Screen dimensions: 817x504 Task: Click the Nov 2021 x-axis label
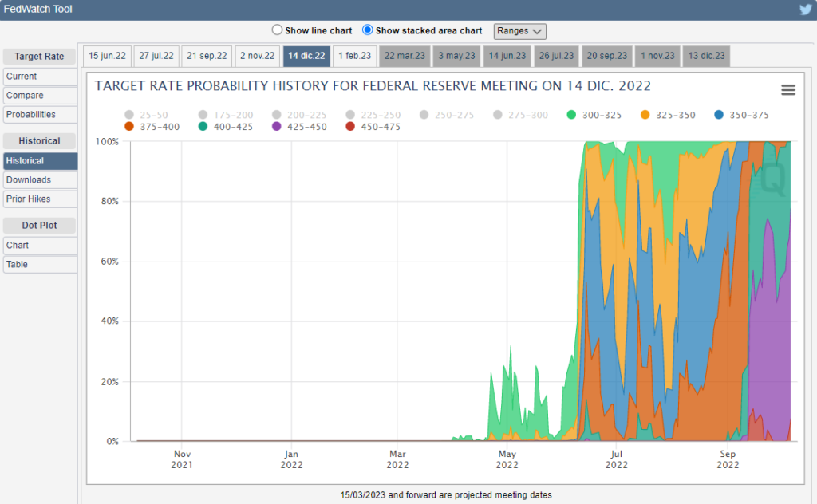pos(182,459)
